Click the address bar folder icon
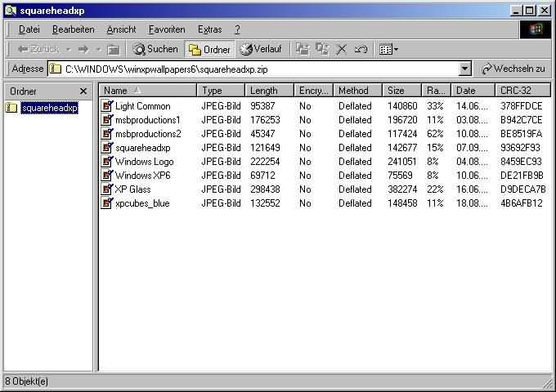 [56, 69]
